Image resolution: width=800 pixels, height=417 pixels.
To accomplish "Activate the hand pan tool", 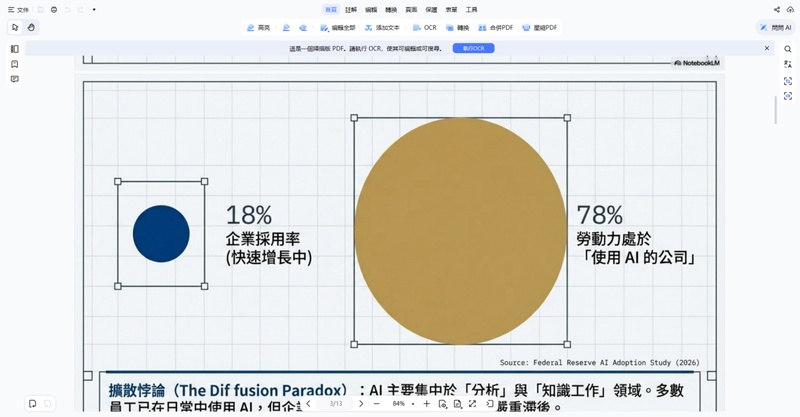I will coord(31,28).
